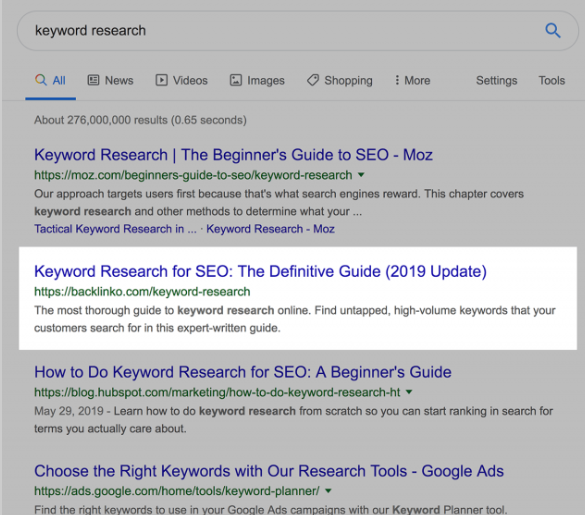Open Backlinko Definitive Guide 2019 result
Viewport: 585px width, 515px height.
[260, 271]
